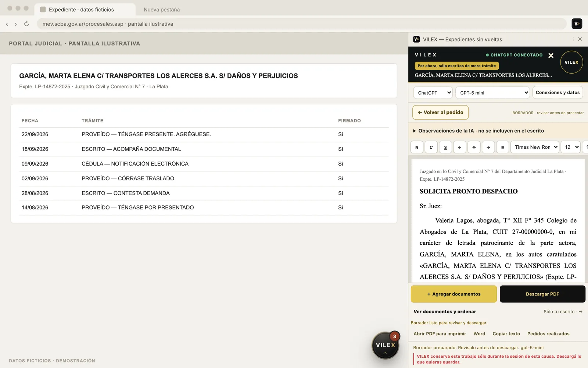Underline text with the S (subrayado) button
This screenshot has height=368, width=588.
(x=445, y=147)
